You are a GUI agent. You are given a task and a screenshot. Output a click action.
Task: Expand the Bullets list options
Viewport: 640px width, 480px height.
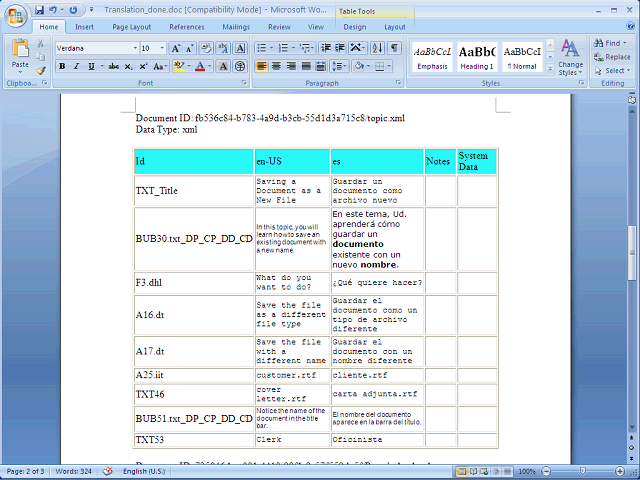click(x=271, y=48)
